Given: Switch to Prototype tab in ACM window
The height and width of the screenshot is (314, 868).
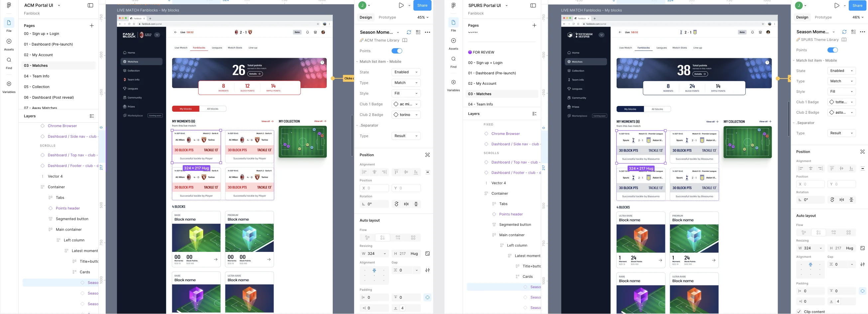Looking at the screenshot, I should pyautogui.click(x=387, y=18).
